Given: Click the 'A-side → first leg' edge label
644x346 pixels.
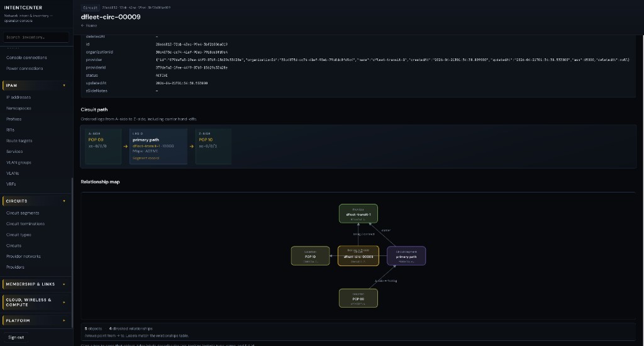Looking at the screenshot, I should pos(386,281).
